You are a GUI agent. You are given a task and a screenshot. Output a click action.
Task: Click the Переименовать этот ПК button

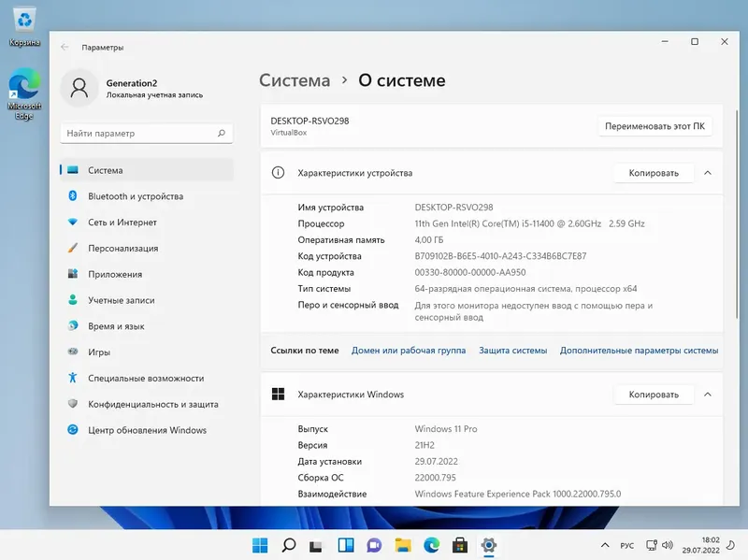(x=653, y=127)
